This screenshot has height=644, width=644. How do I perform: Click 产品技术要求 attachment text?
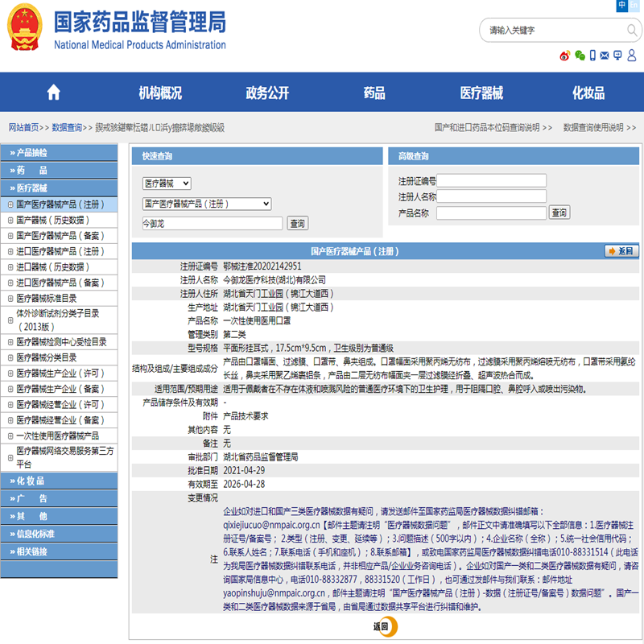coord(246,416)
